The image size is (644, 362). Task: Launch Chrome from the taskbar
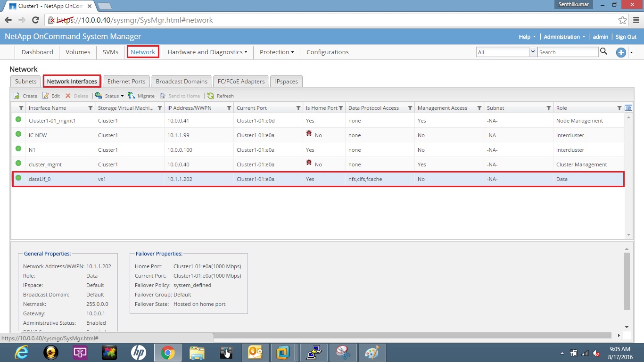pos(167,352)
